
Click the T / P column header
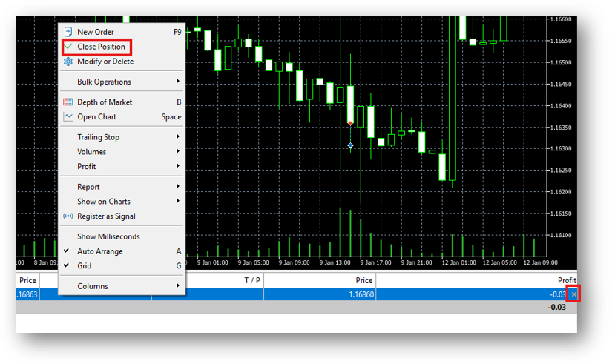(252, 281)
